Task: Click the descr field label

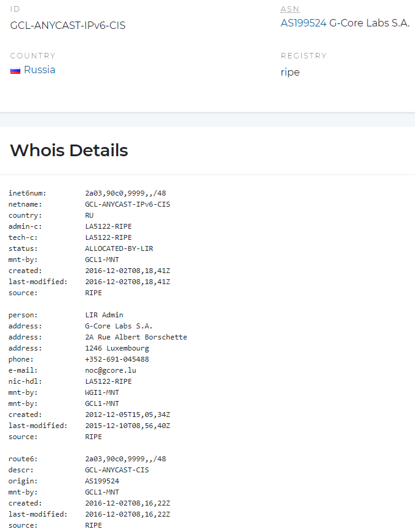Action: pyautogui.click(x=21, y=470)
